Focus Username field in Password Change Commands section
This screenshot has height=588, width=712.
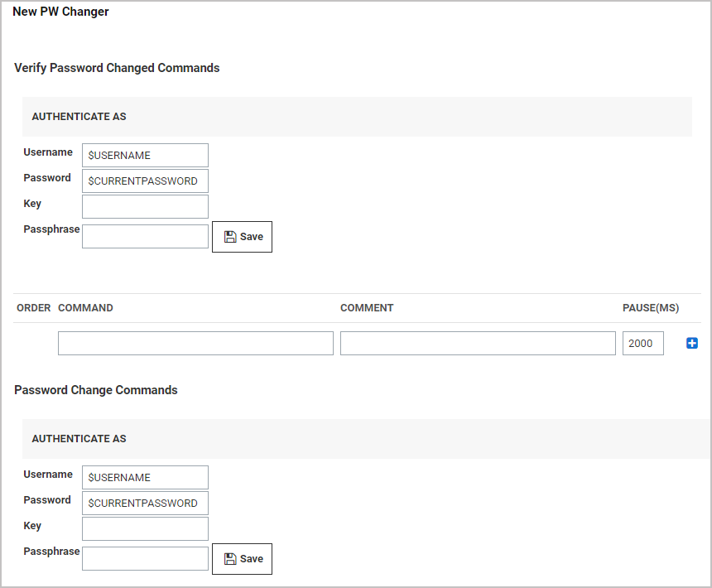click(x=145, y=477)
